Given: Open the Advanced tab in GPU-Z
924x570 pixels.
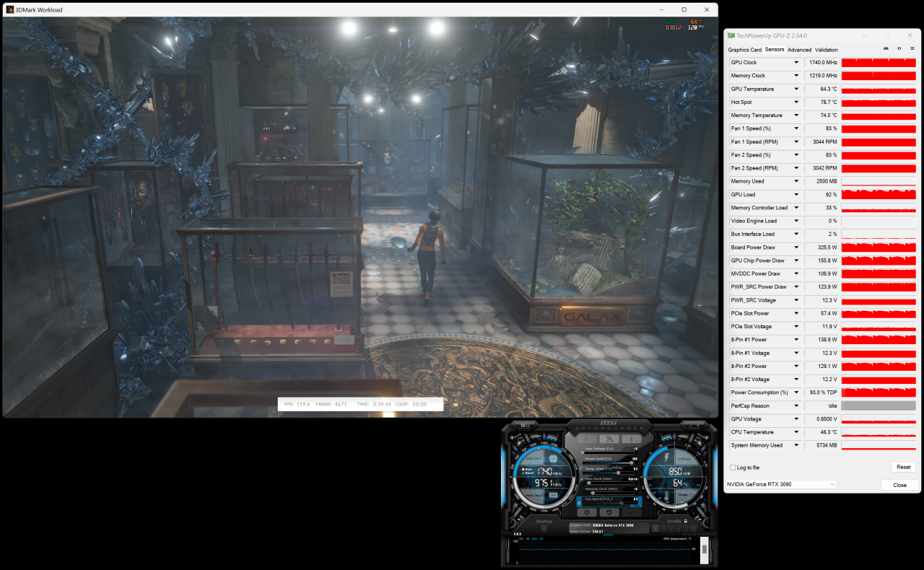Looking at the screenshot, I should click(x=799, y=50).
